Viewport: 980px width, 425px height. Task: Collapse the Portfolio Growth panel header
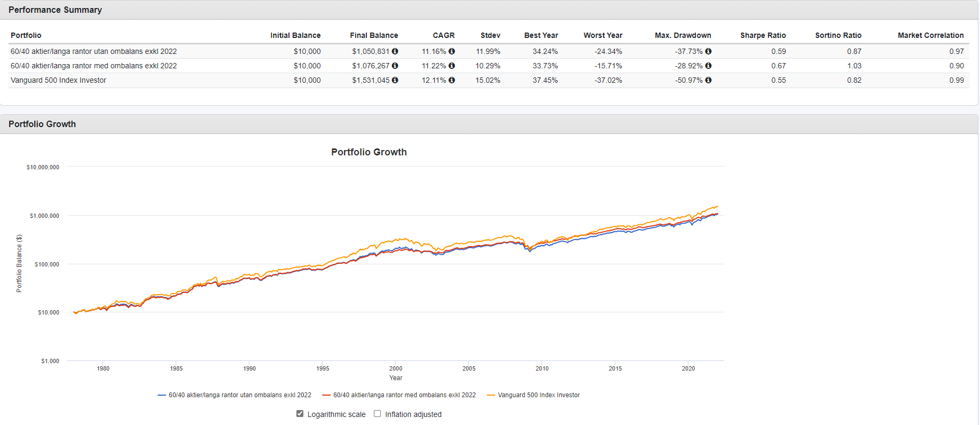(x=42, y=124)
